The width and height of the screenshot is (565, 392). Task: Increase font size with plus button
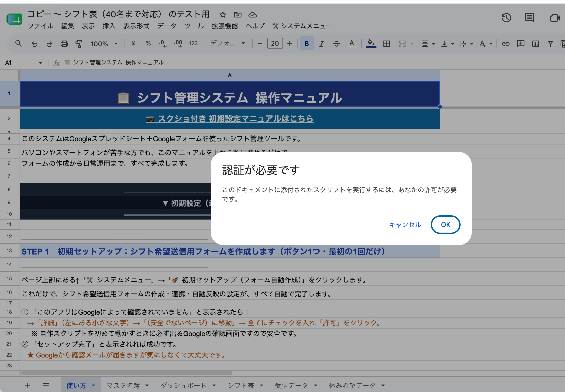pyautogui.click(x=290, y=44)
